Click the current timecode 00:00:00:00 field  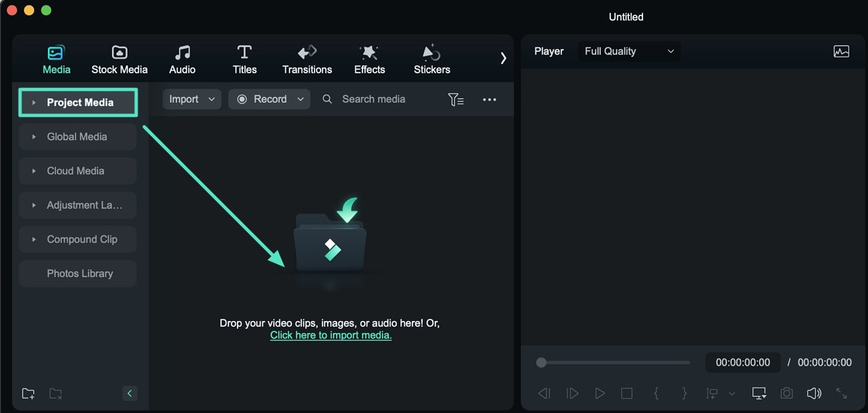point(743,363)
